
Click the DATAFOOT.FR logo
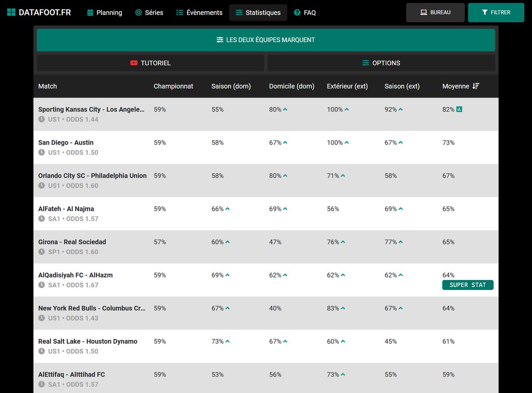tap(39, 12)
